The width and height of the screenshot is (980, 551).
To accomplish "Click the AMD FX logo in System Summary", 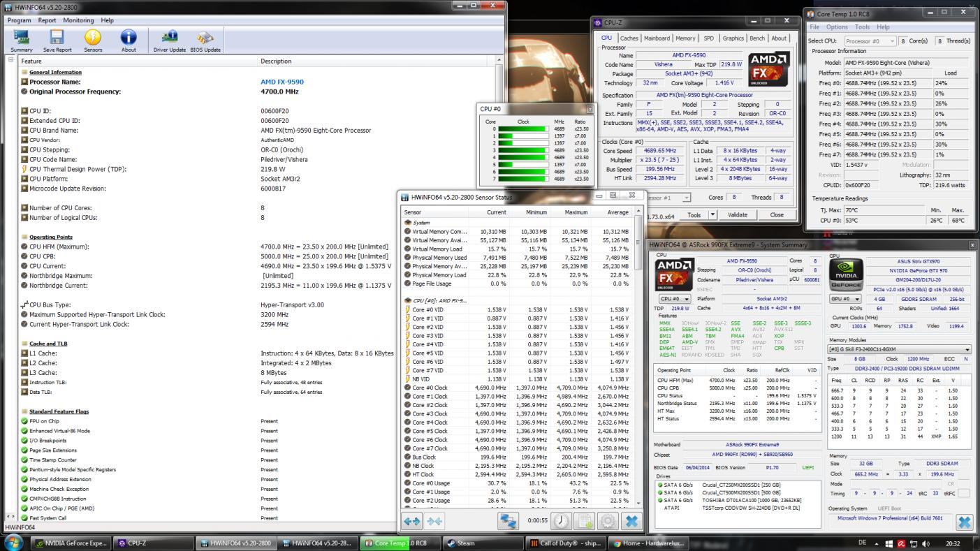I will 673,275.
